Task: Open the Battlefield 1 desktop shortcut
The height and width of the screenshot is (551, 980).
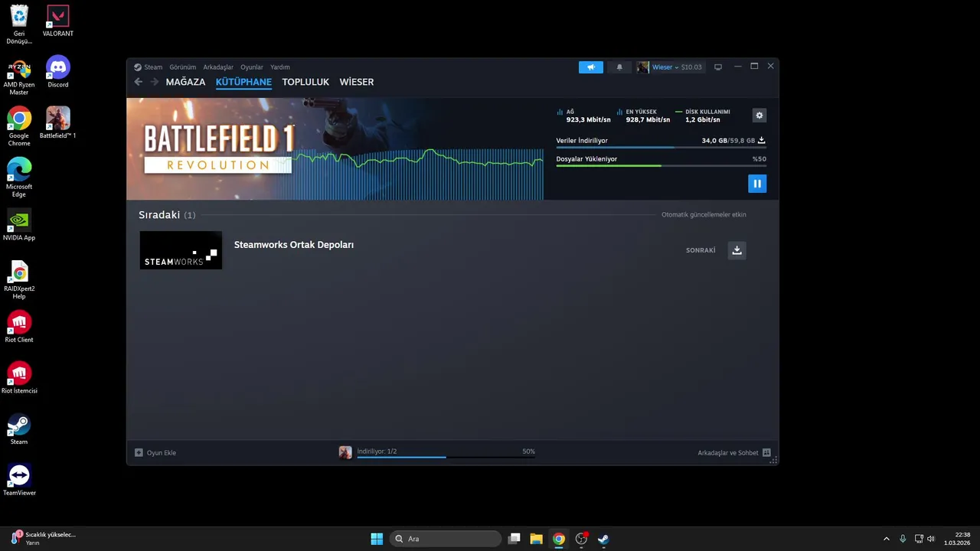Action: [57, 122]
